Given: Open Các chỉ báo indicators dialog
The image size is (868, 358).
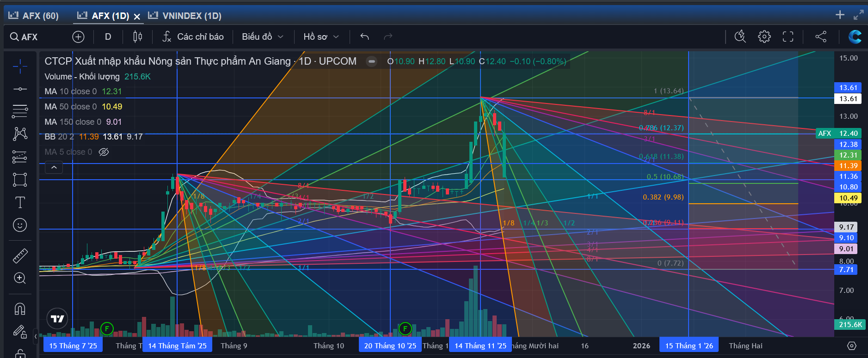Looking at the screenshot, I should coord(193,37).
